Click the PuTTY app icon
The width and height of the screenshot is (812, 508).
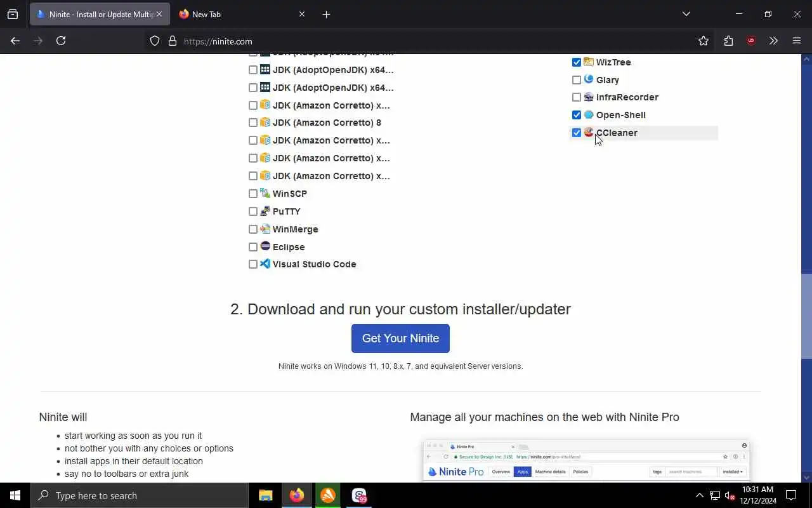pyautogui.click(x=265, y=211)
